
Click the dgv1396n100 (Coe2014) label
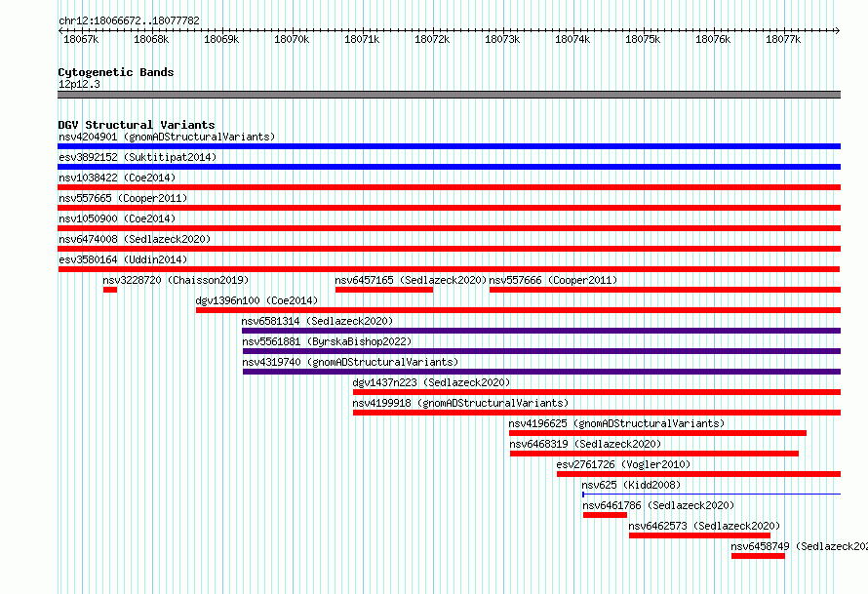[256, 300]
